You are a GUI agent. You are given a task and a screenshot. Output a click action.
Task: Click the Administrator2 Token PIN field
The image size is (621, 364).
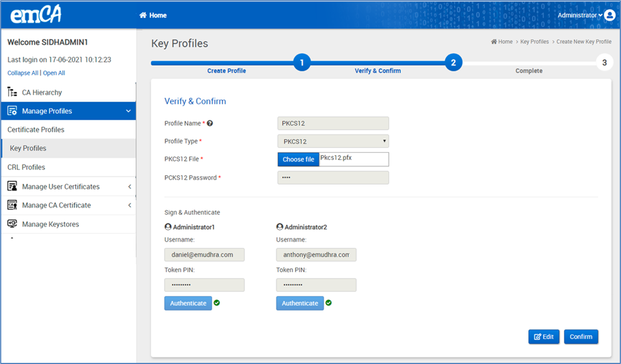click(x=316, y=285)
